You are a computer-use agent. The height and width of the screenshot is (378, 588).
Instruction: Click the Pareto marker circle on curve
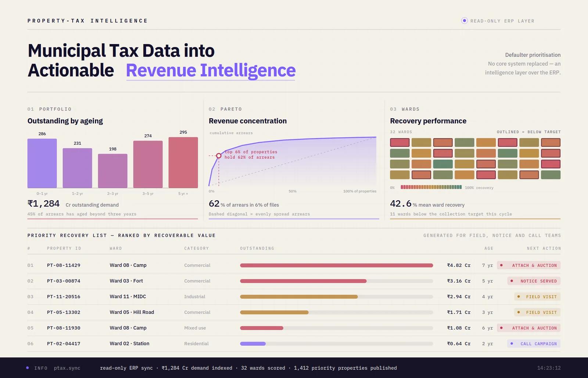[x=219, y=156]
